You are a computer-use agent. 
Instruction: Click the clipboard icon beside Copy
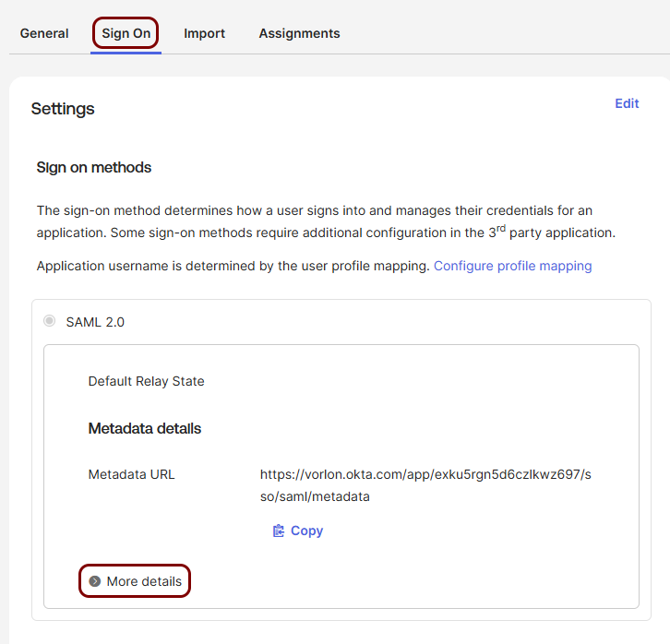279,531
